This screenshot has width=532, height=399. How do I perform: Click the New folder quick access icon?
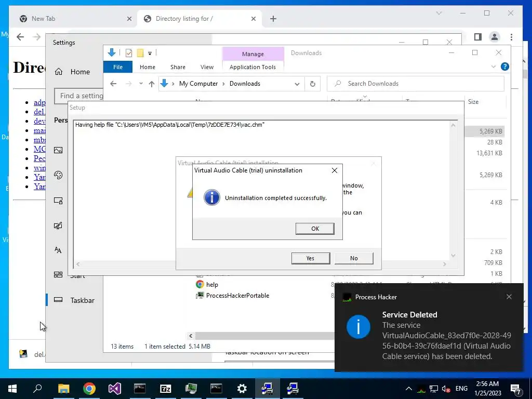tap(140, 53)
